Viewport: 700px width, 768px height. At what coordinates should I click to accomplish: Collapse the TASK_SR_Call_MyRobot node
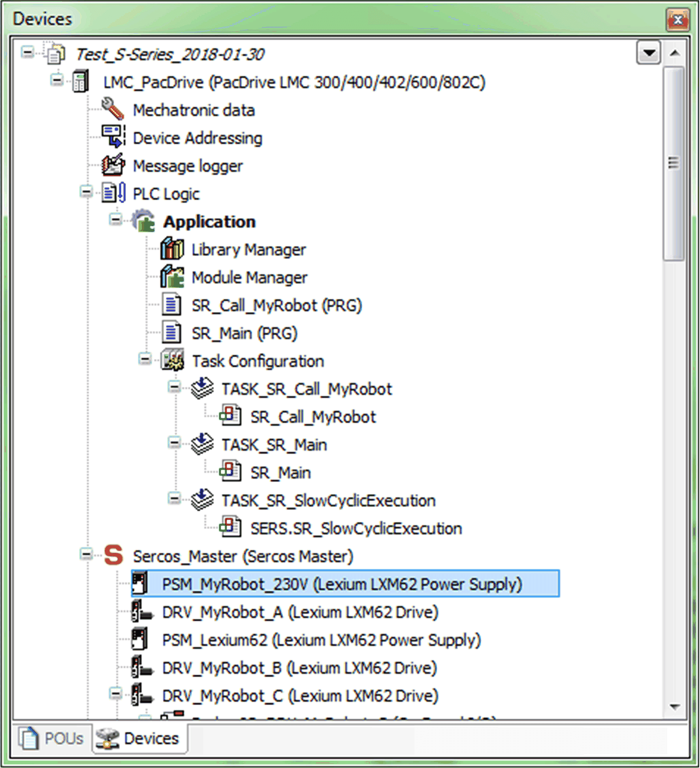click(174, 387)
